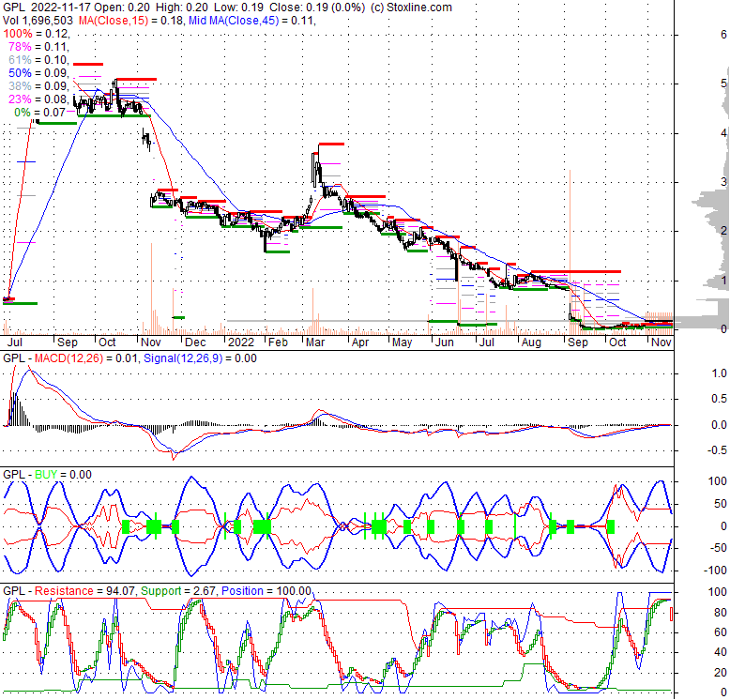The image size is (730, 700).
Task: Click the Open: 0.20 value
Action: (x=122, y=8)
